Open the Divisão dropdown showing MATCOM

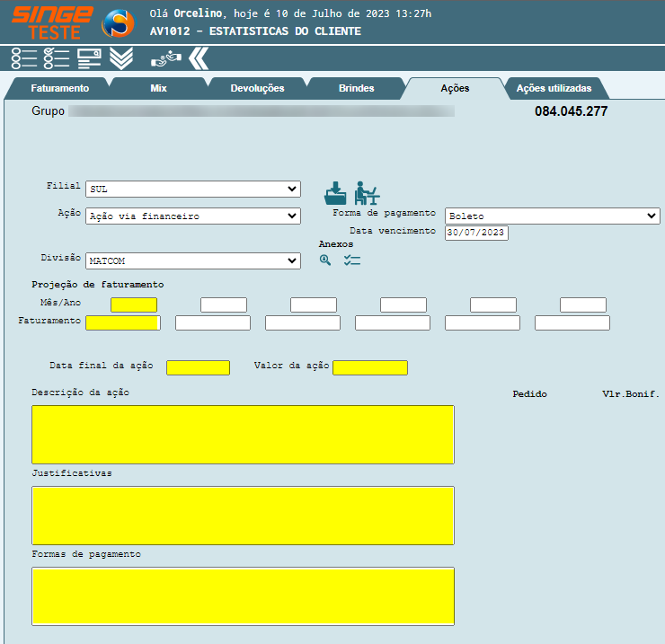192,260
